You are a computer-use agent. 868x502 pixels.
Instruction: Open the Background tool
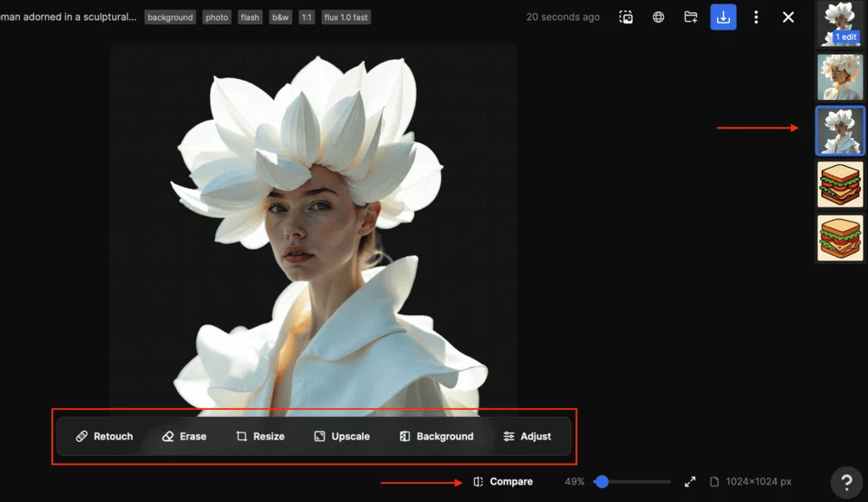click(437, 436)
